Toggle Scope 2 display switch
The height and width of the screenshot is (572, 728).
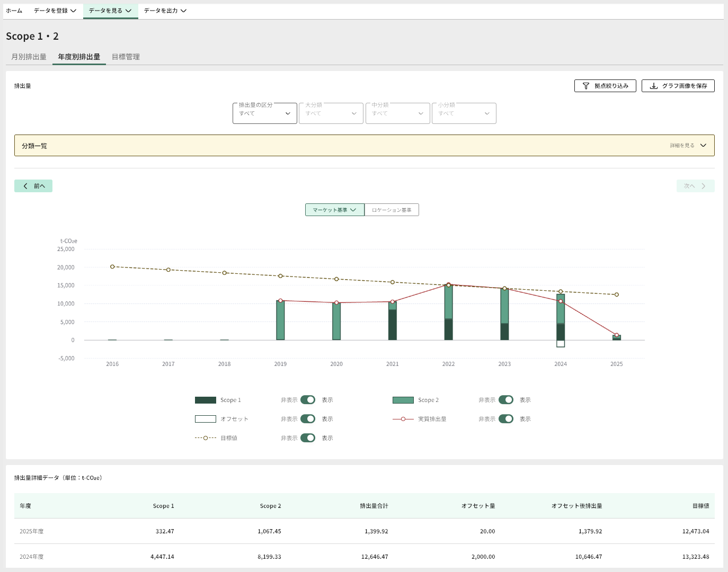[505, 400]
